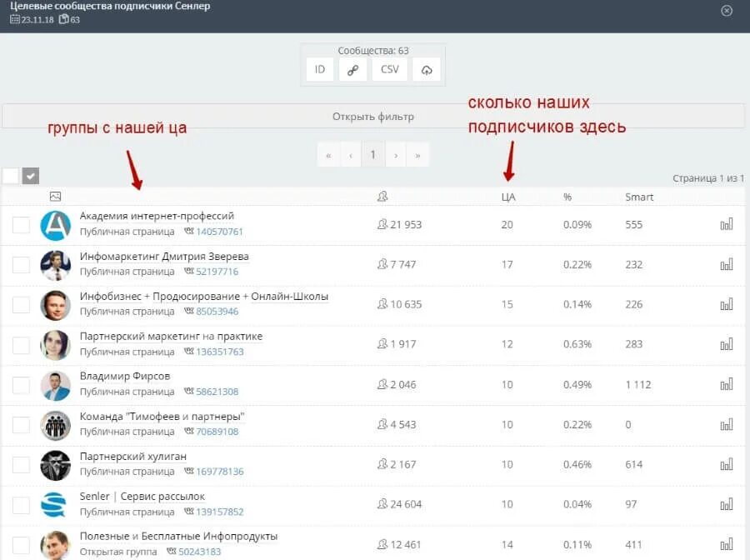Copy community IDs with the ID button

319,70
